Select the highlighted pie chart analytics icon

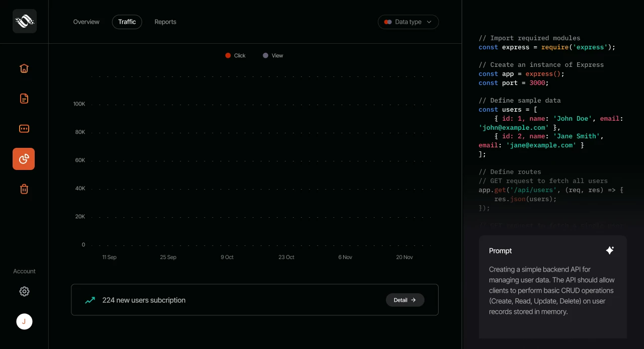pos(24,159)
